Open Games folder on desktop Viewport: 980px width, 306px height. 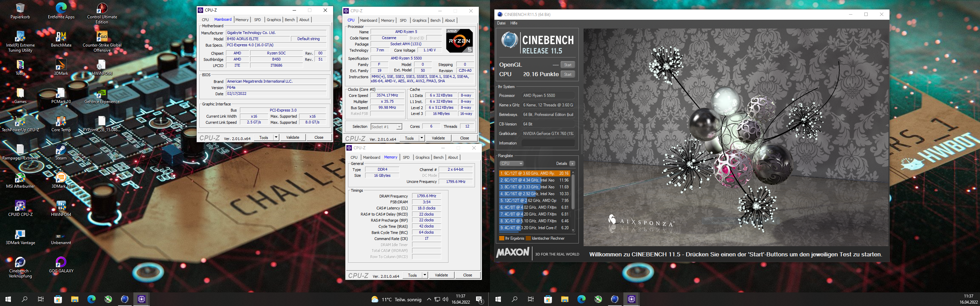[x=20, y=96]
